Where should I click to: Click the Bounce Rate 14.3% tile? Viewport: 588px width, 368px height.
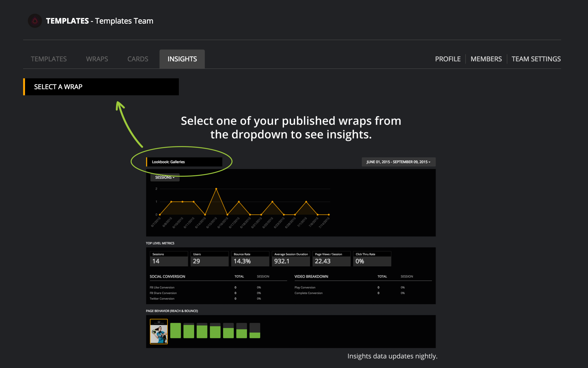(x=250, y=259)
